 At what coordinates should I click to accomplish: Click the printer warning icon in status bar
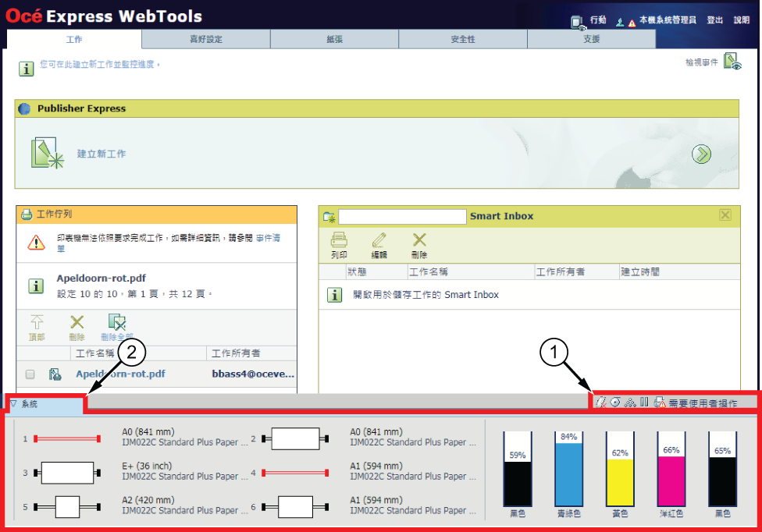(660, 403)
